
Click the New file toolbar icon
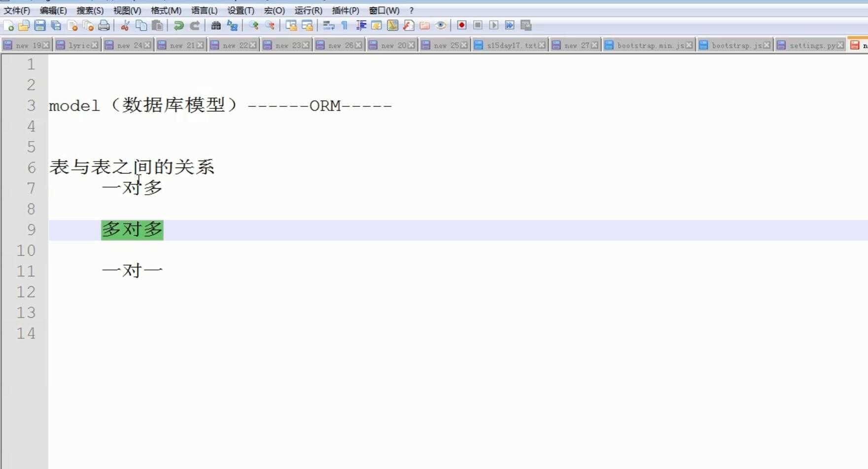coord(8,26)
